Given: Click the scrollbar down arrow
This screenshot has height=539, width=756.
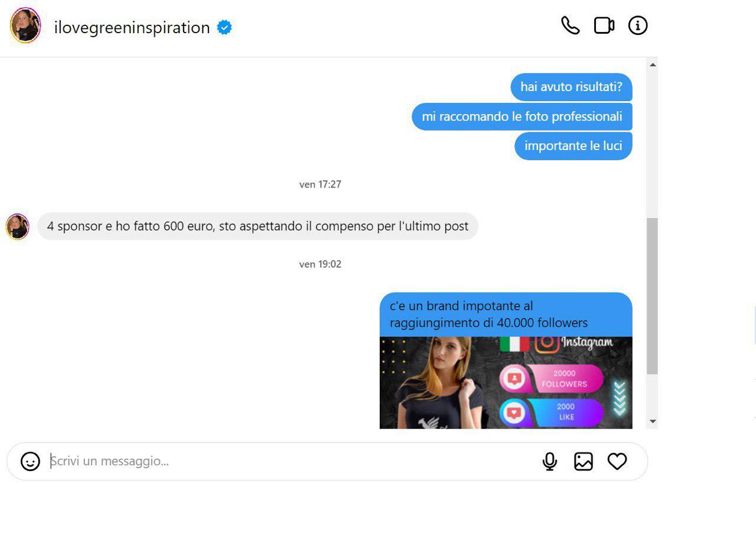Looking at the screenshot, I should (653, 421).
